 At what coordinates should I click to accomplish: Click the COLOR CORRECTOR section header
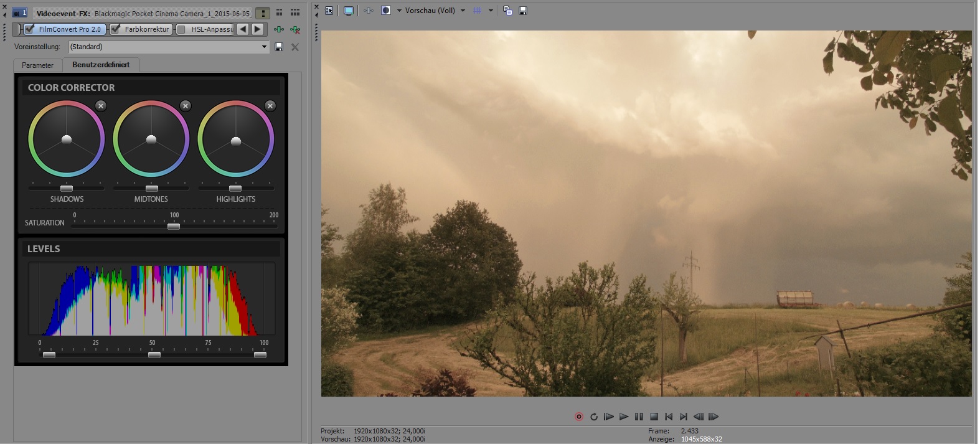click(x=151, y=88)
